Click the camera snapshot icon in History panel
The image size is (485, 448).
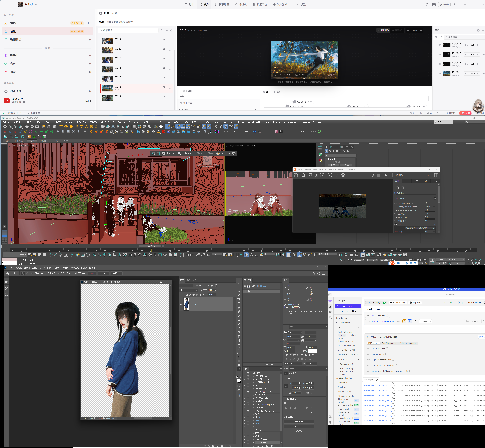272,364
